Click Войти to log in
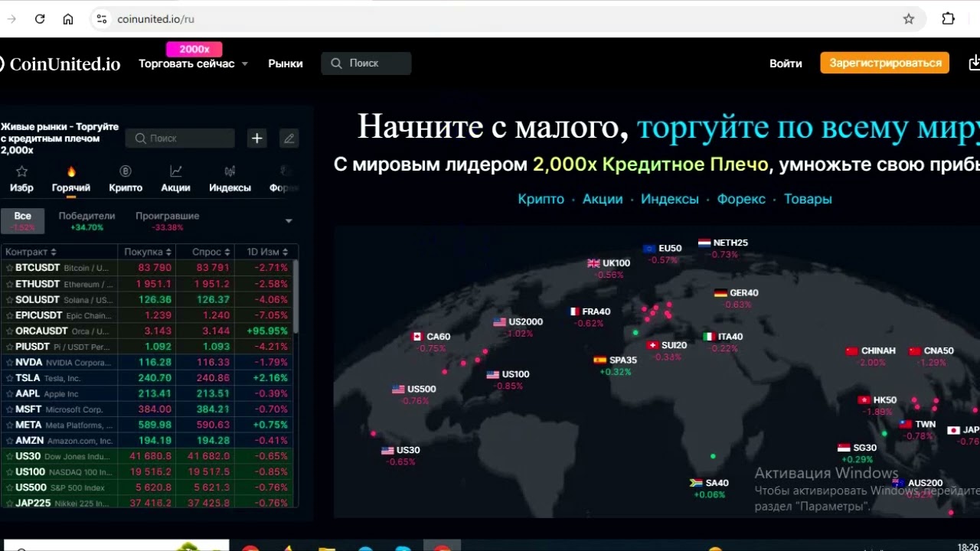 click(x=786, y=64)
